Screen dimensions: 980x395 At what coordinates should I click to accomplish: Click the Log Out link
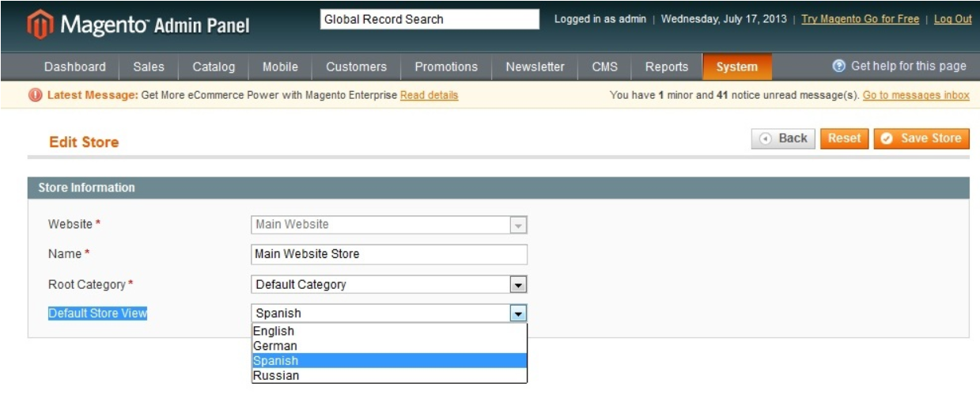952,19
